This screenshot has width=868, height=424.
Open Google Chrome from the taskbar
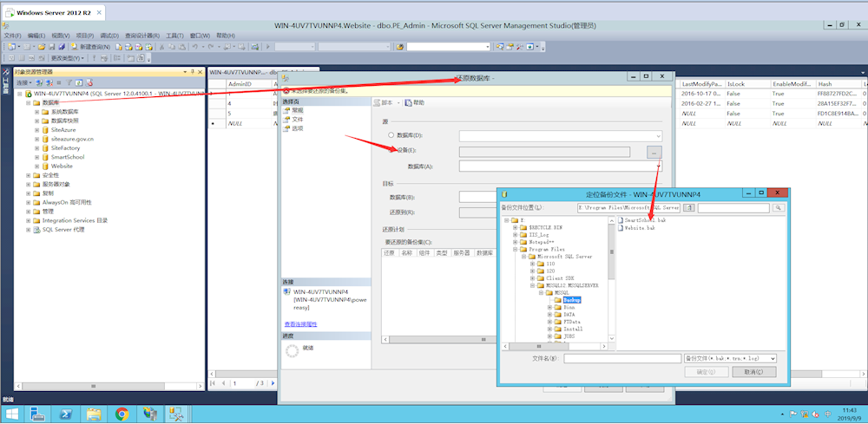[122, 414]
